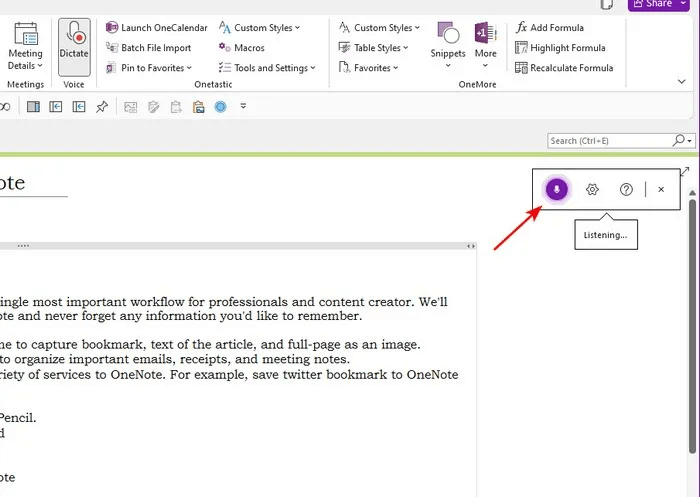This screenshot has height=497, width=700.
Task: Click the text 'full-page as an image'
Action: coord(354,345)
